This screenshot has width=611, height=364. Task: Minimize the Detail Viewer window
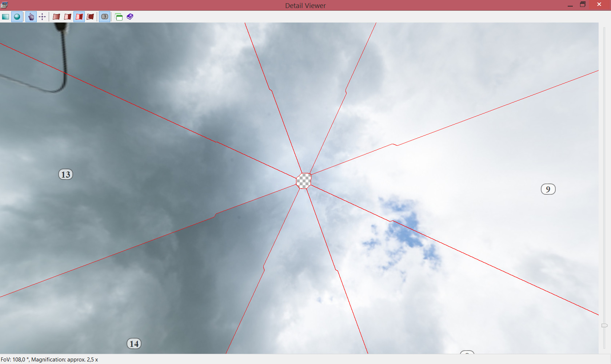[x=570, y=5]
